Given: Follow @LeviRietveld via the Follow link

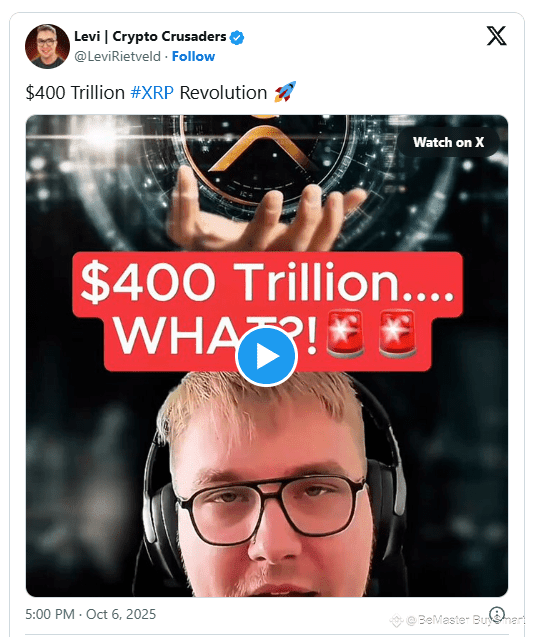Looking at the screenshot, I should (x=193, y=56).
